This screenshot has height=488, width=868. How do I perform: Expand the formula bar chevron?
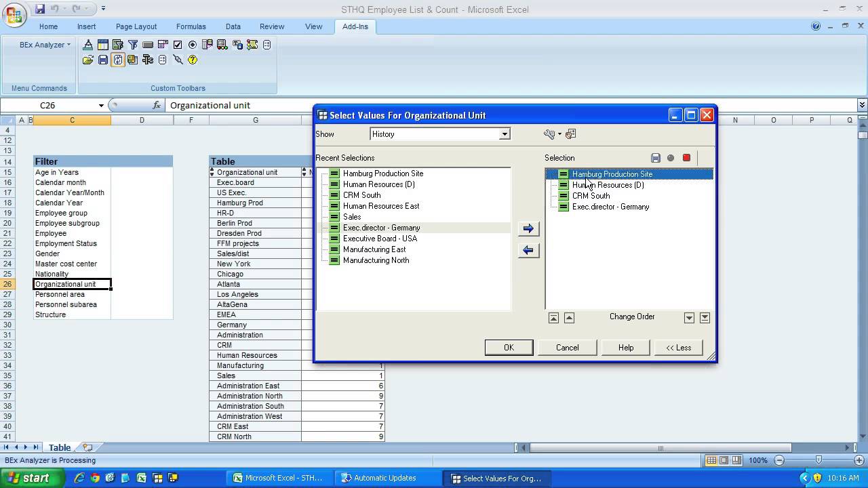click(x=862, y=105)
